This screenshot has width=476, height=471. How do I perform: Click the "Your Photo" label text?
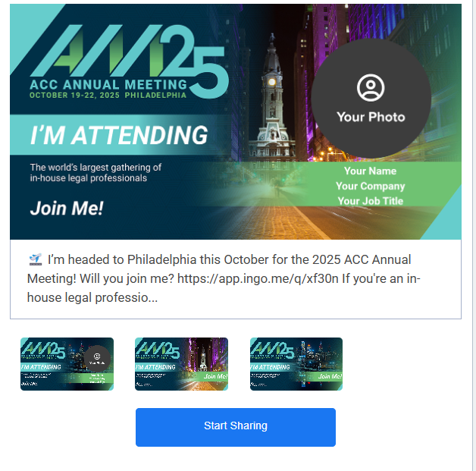(x=371, y=117)
